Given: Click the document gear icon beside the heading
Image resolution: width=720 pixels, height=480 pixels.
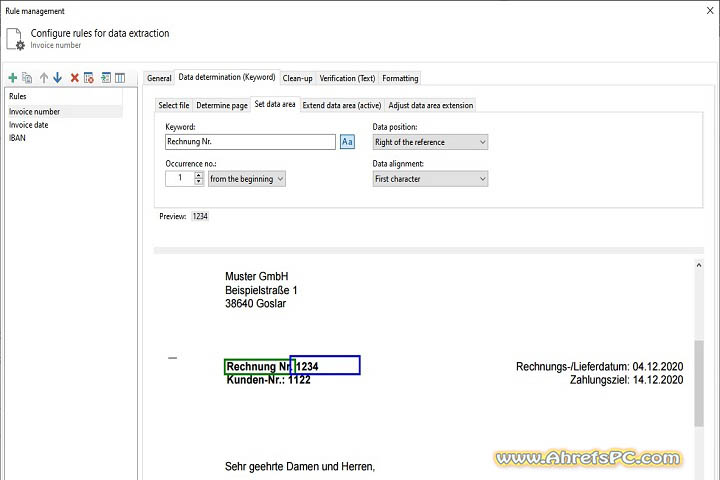Looking at the screenshot, I should (x=15, y=39).
